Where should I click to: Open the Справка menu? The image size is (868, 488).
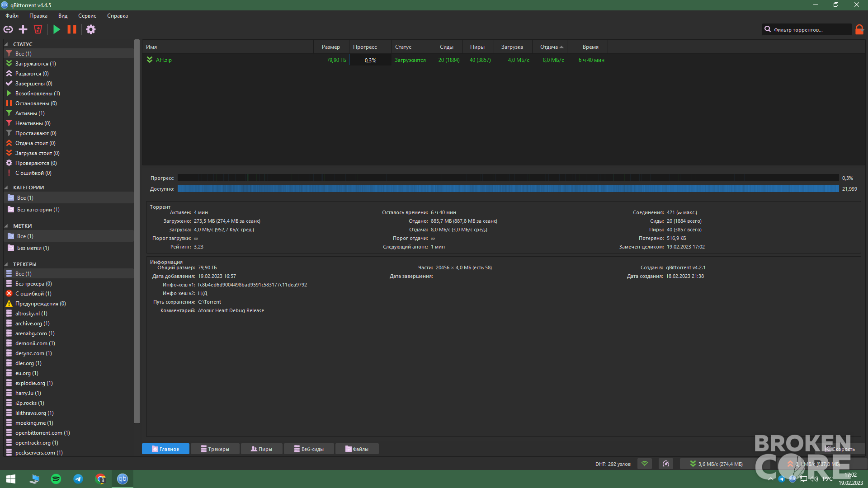click(x=118, y=16)
